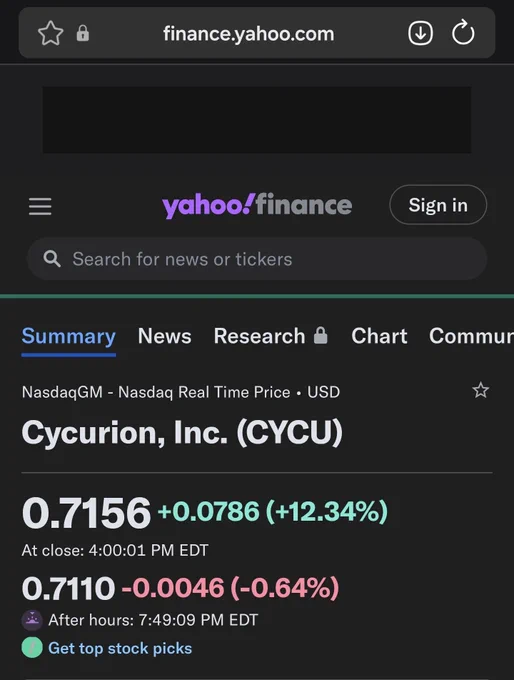The height and width of the screenshot is (680, 514).
Task: Click the finance.yahoo.com address bar
Action: pyautogui.click(x=249, y=34)
